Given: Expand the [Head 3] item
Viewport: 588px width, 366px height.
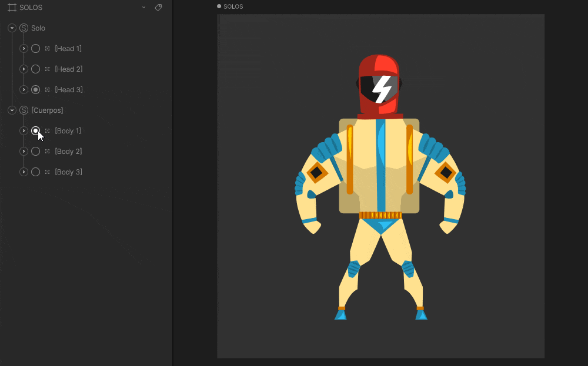Looking at the screenshot, I should [24, 89].
